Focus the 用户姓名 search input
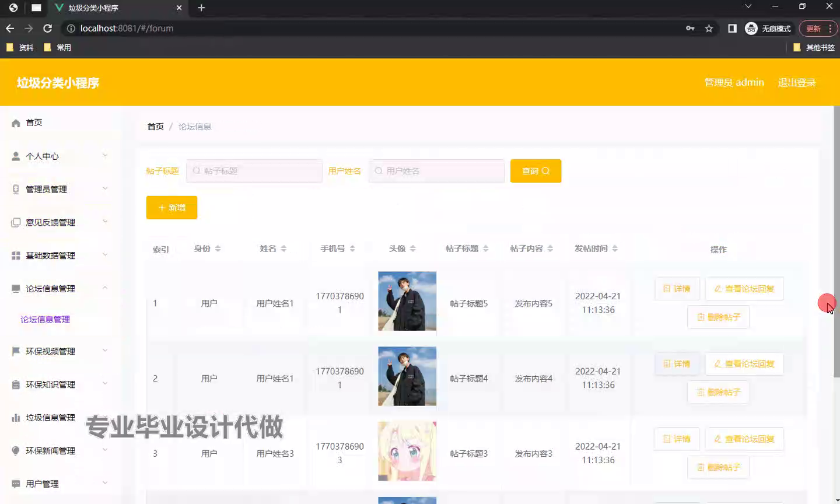 pos(436,171)
